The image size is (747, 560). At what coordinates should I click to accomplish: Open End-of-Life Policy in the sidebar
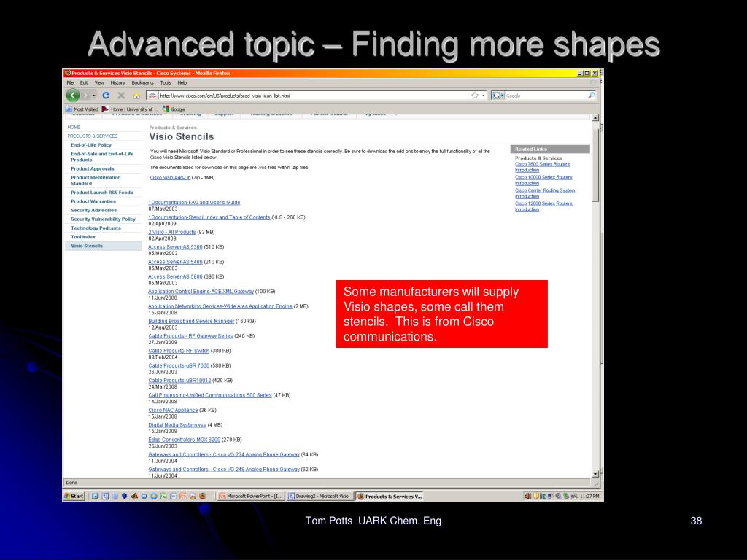(x=91, y=145)
